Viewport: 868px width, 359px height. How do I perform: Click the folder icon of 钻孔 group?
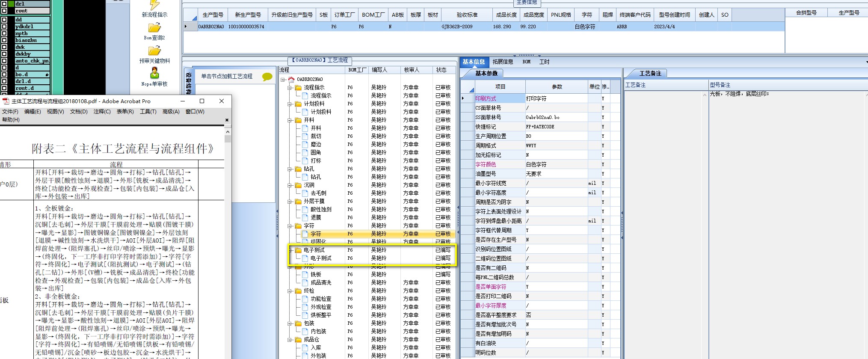coord(298,169)
